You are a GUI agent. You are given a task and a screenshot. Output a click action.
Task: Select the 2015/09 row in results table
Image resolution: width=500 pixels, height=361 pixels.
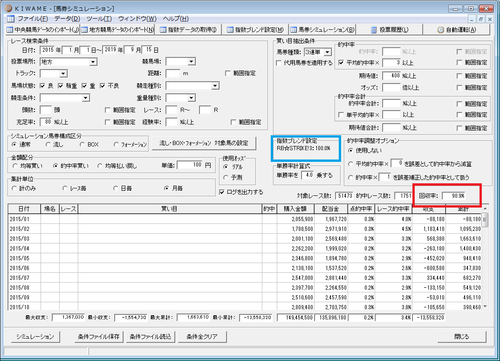(245, 297)
